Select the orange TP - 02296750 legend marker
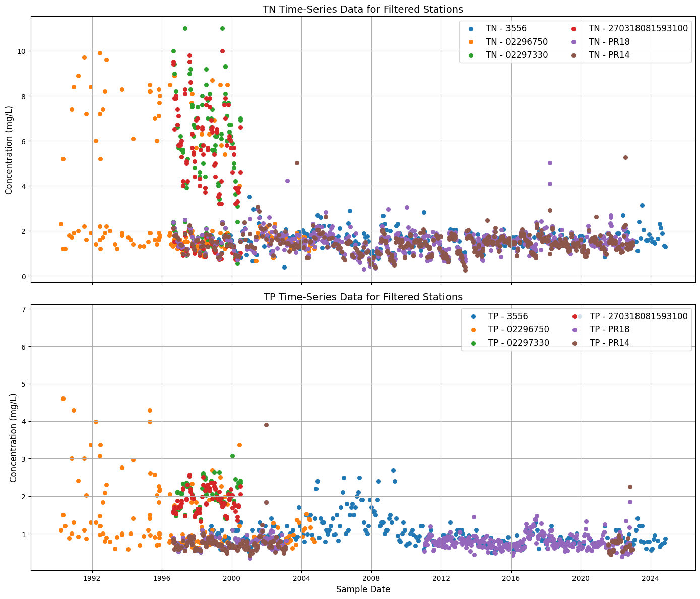 (x=473, y=330)
